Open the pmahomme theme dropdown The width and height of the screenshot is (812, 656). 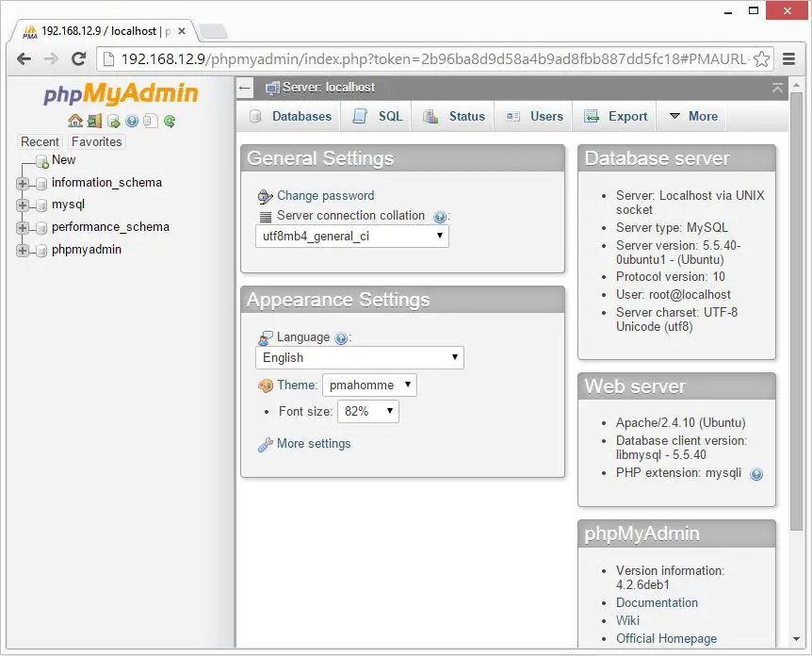tap(369, 385)
